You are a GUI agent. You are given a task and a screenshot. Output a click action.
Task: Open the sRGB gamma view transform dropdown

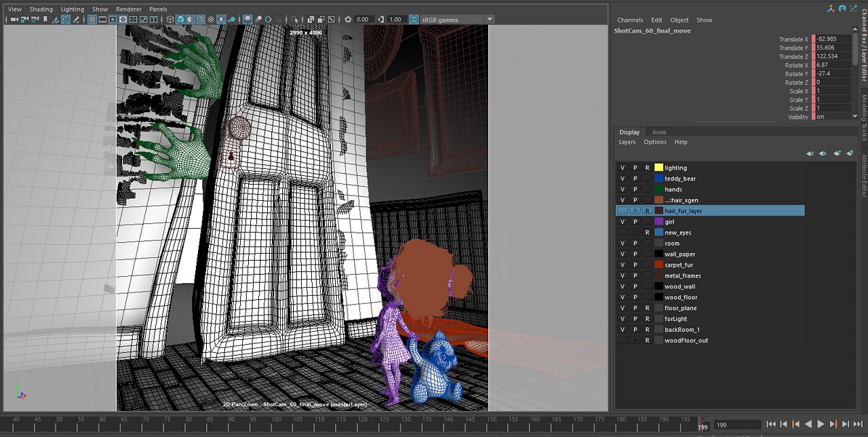click(x=489, y=20)
